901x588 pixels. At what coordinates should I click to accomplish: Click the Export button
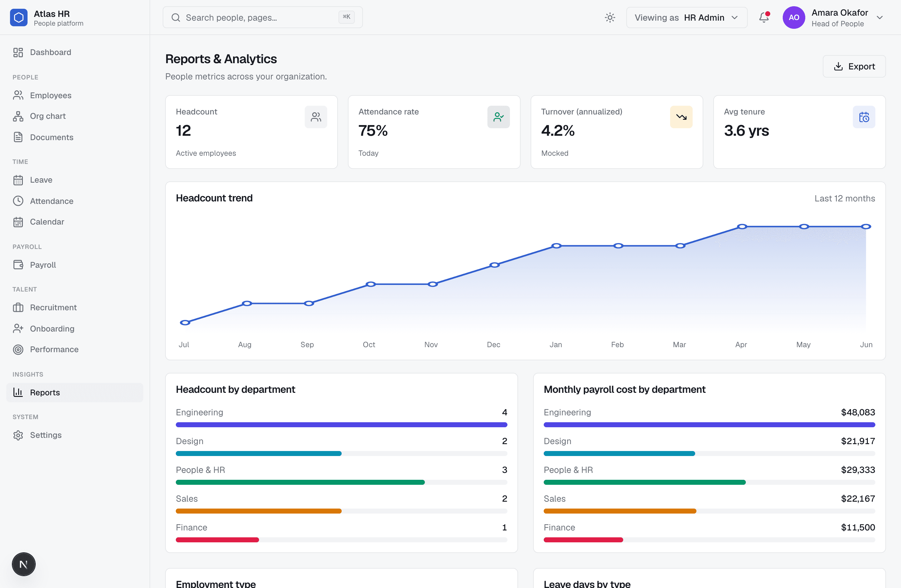point(854,67)
